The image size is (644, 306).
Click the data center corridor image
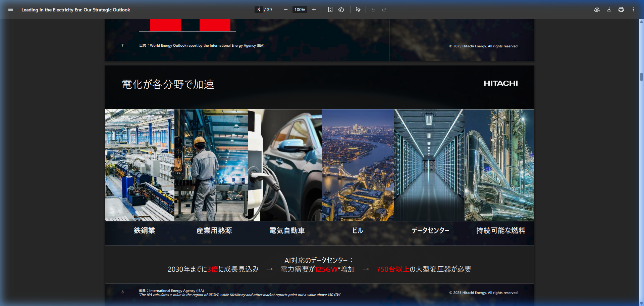429,165
